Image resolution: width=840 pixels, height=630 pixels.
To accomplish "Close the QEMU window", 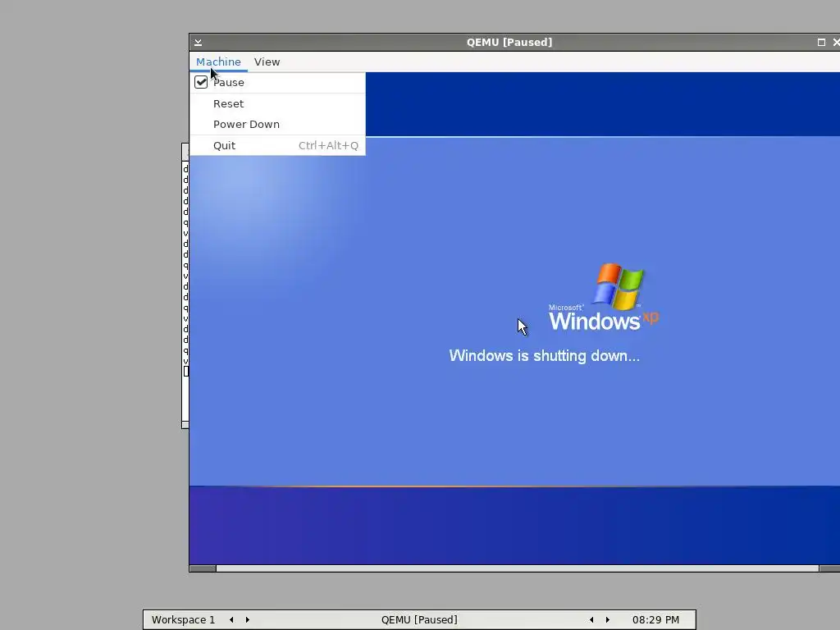I will click(x=836, y=43).
